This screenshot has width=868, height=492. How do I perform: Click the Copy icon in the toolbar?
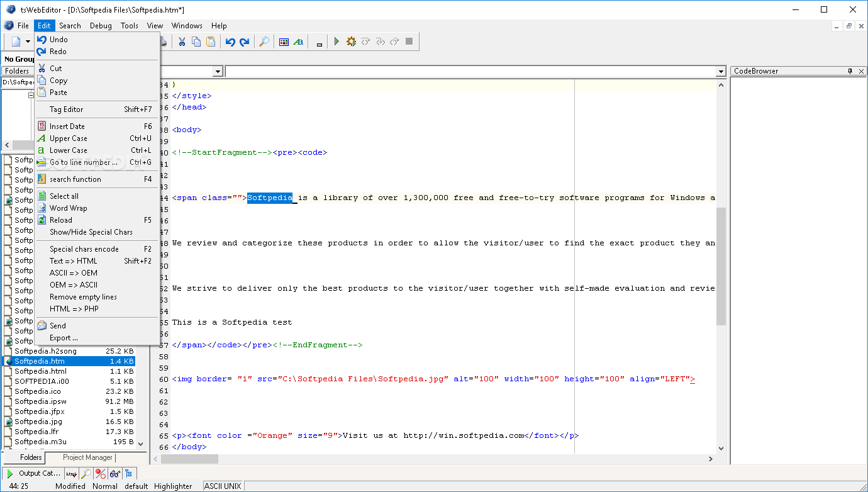click(x=196, y=42)
